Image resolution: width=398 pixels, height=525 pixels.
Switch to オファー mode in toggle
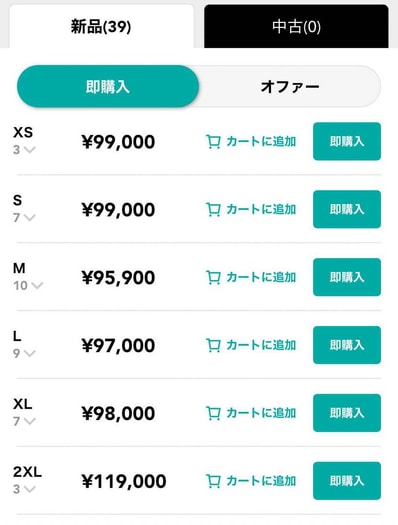[x=290, y=86]
